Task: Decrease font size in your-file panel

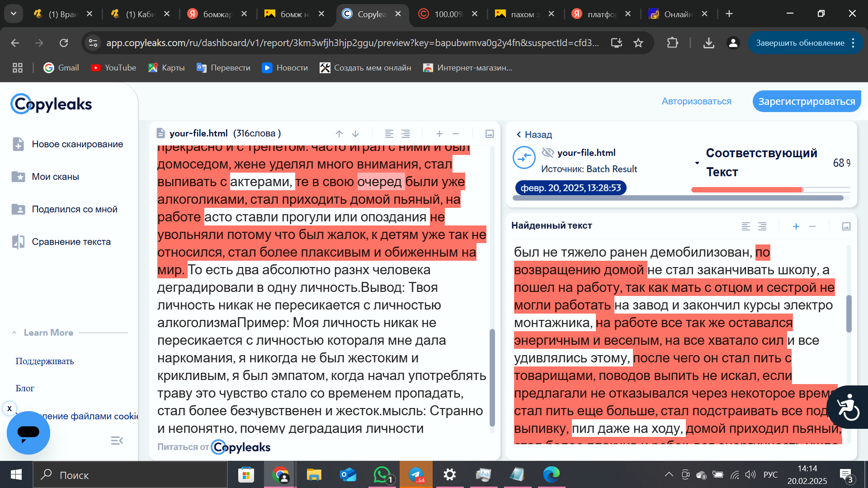Action: [456, 134]
